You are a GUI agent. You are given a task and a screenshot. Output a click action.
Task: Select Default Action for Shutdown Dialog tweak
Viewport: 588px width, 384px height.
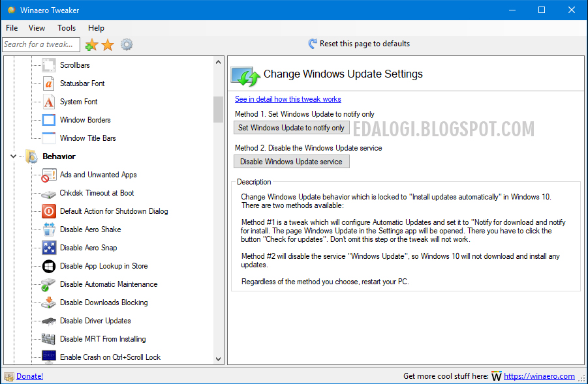(114, 211)
